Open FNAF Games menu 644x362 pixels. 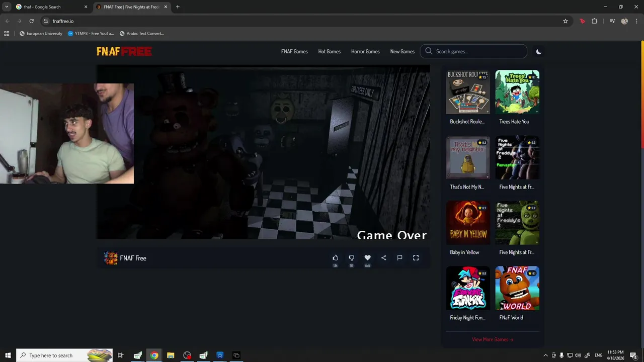(294, 51)
